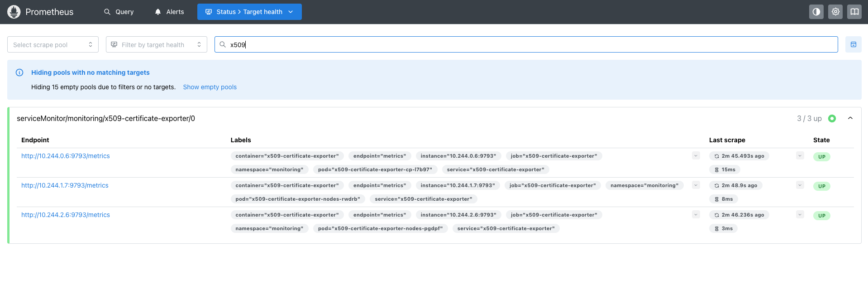The height and width of the screenshot is (285, 868).
Task: Click the '3 / 3 up' pool count
Action: pos(809,118)
